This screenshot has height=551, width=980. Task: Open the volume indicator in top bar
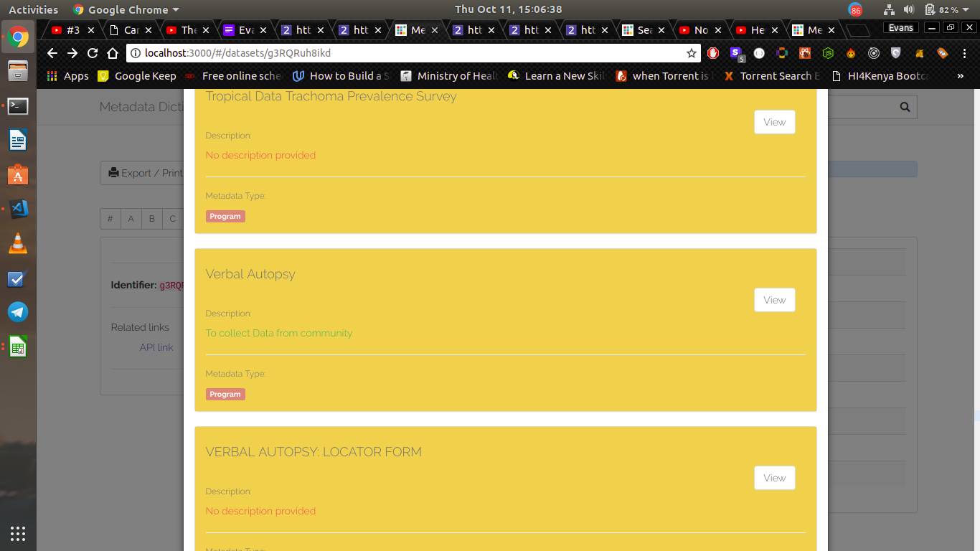(909, 9)
